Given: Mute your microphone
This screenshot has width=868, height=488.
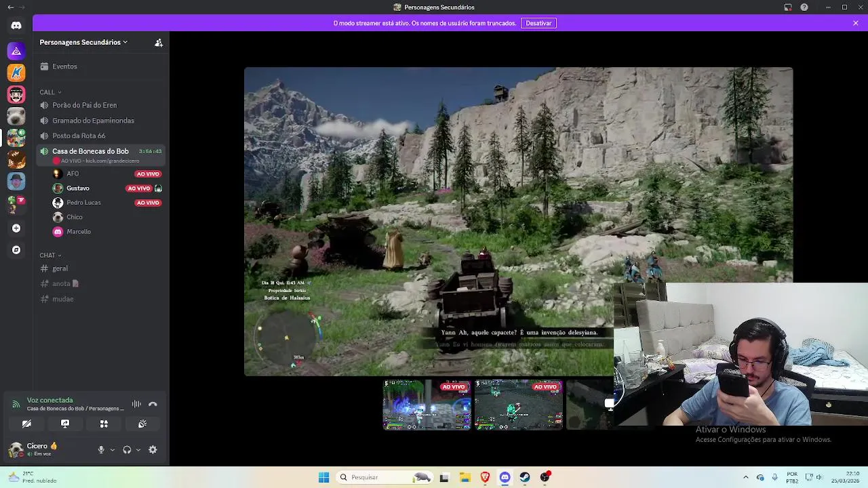Looking at the screenshot, I should click(101, 449).
